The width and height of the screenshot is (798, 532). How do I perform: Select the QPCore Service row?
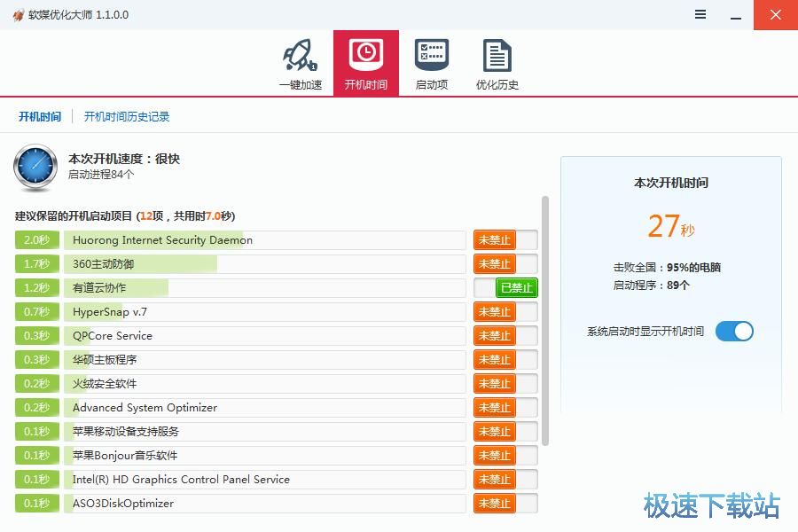tap(264, 335)
